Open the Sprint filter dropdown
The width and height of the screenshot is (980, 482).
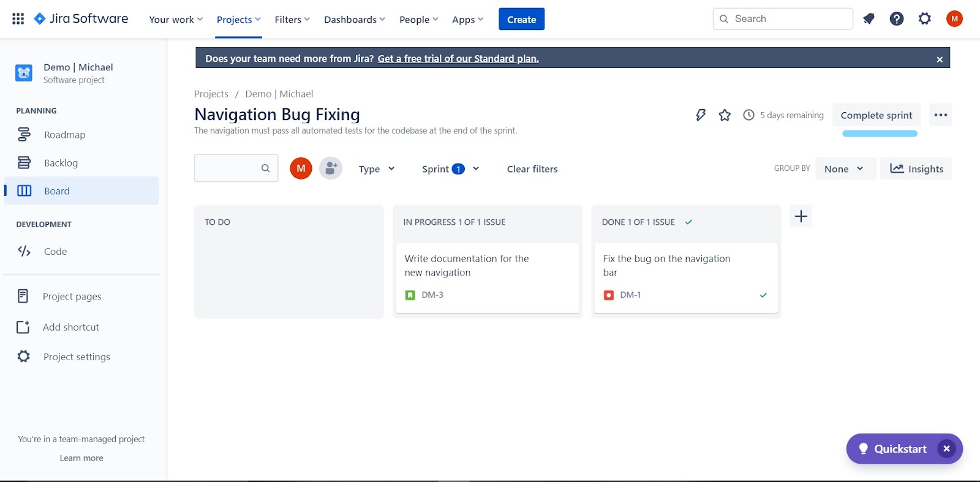[450, 169]
